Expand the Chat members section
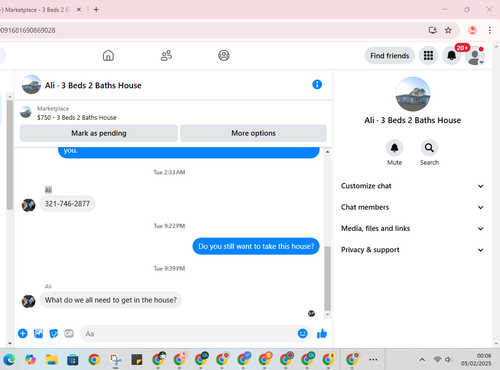Image resolution: width=500 pixels, height=370 pixels. coord(412,207)
